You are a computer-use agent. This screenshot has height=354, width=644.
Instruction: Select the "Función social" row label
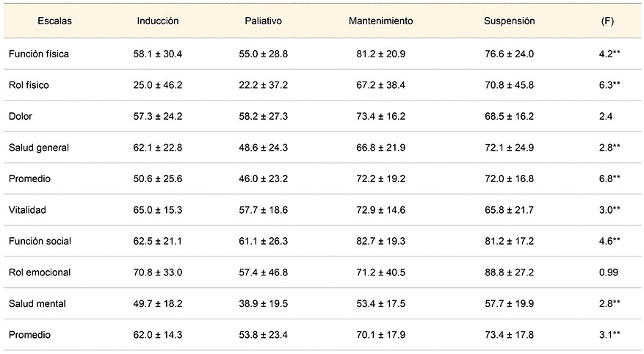(x=40, y=241)
